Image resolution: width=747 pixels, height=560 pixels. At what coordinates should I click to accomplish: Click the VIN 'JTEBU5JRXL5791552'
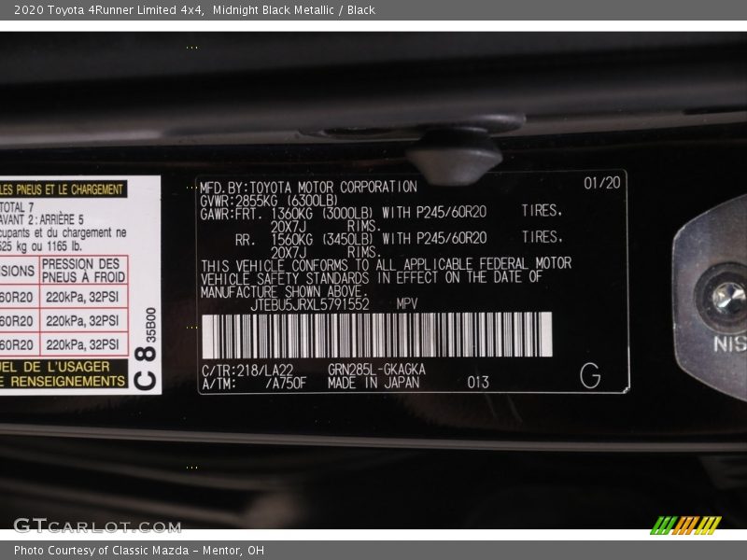[x=310, y=305]
